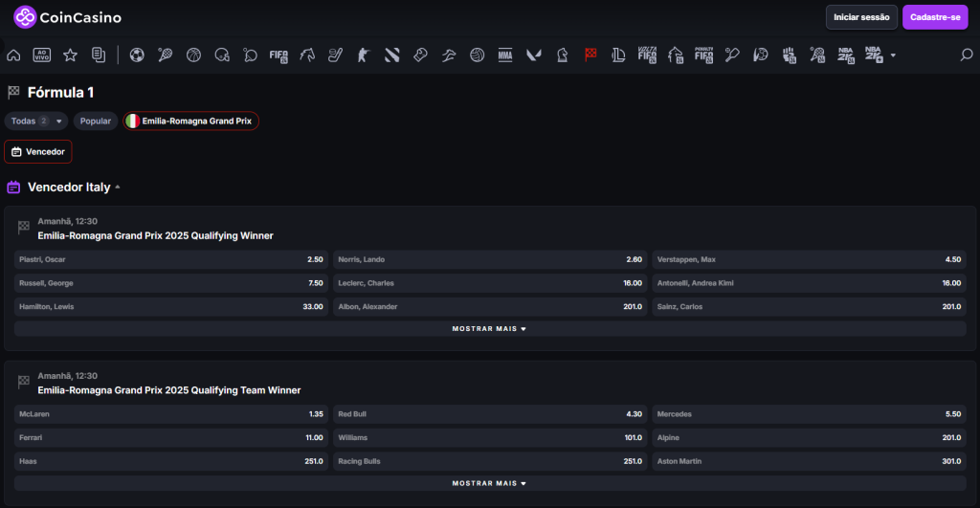
Task: Select the boxing glove icon
Action: tap(420, 55)
